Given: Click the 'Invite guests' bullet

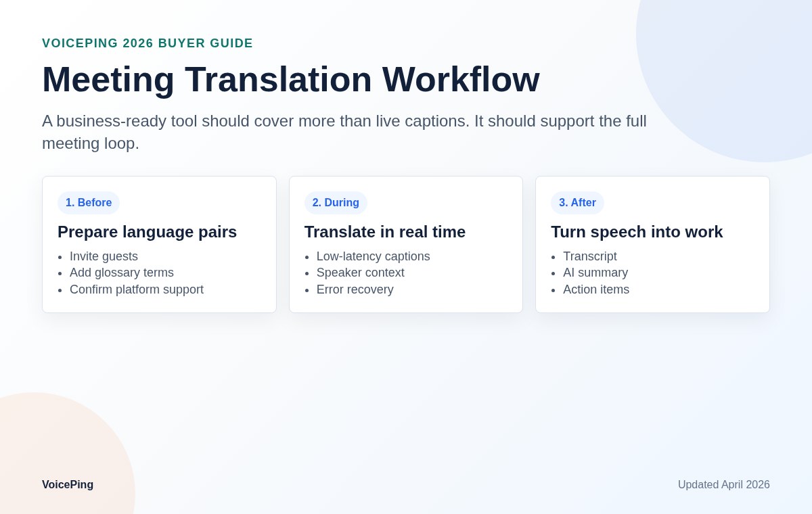Looking at the screenshot, I should [x=104, y=256].
